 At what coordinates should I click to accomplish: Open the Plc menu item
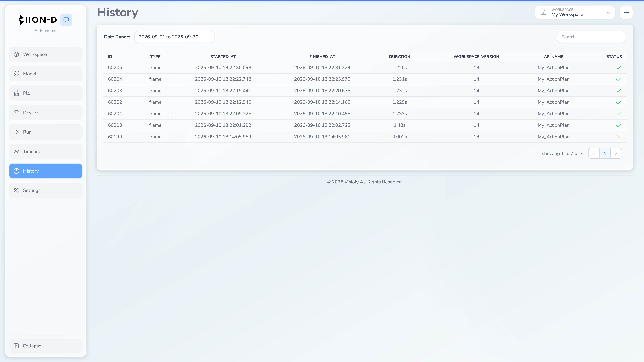pyautogui.click(x=46, y=93)
